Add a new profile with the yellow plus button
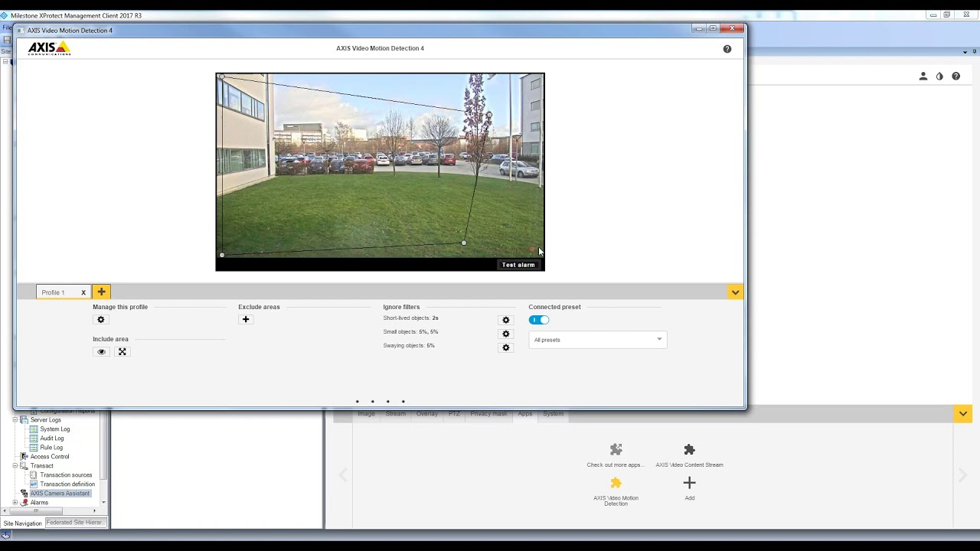 click(101, 292)
